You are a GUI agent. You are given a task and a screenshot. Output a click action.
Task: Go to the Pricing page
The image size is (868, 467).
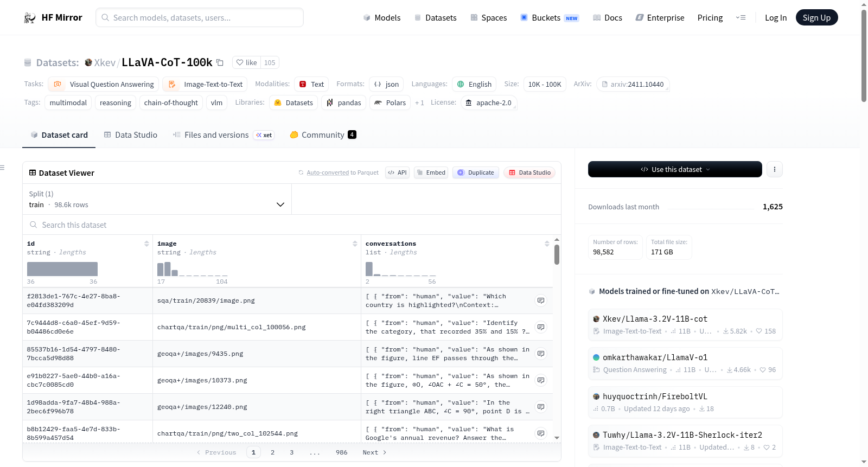click(x=710, y=17)
